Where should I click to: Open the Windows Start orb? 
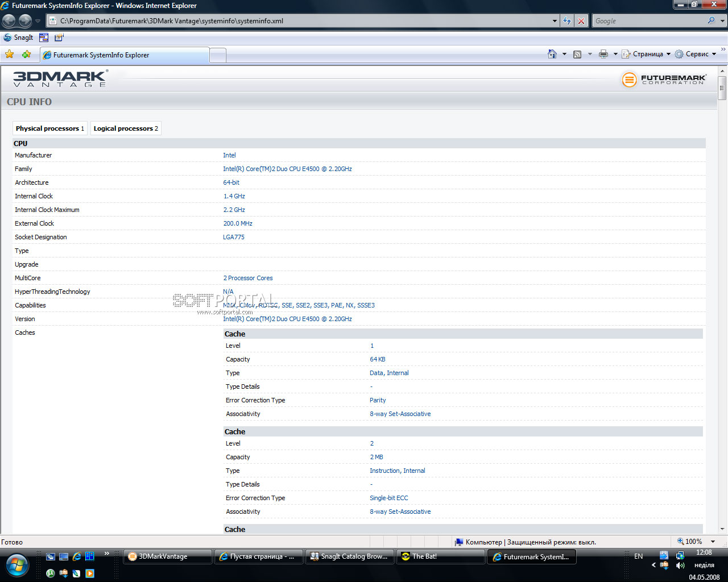click(16, 565)
